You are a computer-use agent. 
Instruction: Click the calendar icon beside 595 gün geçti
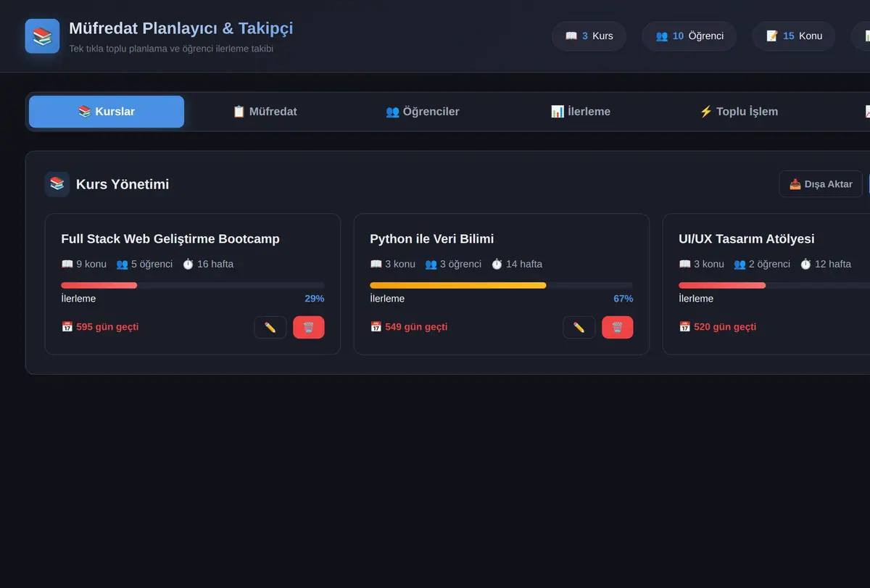(67, 327)
